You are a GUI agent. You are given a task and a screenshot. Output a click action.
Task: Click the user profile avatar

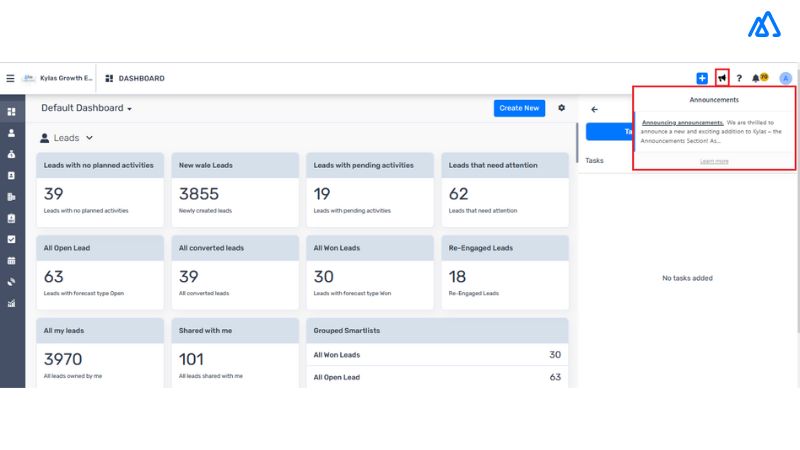[785, 78]
